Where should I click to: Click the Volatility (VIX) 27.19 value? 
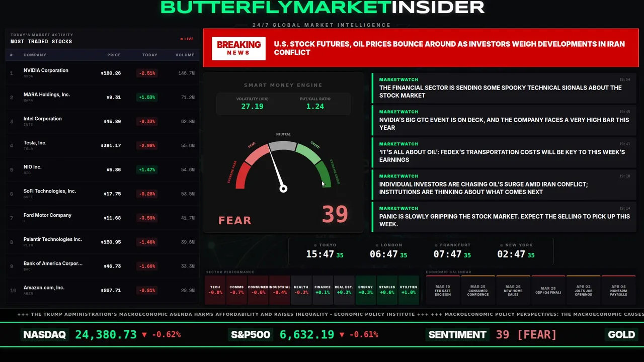[x=252, y=107]
